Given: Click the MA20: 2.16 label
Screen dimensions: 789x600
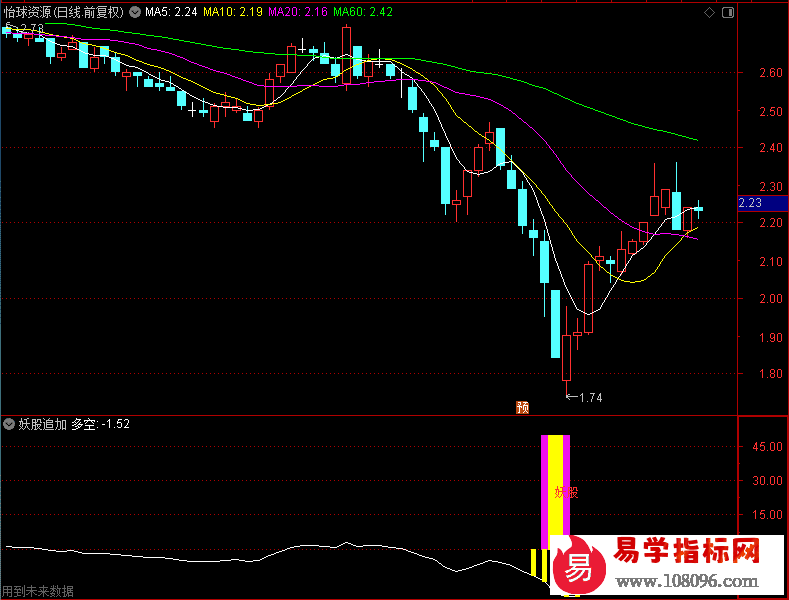Looking at the screenshot, I should 298,12.
